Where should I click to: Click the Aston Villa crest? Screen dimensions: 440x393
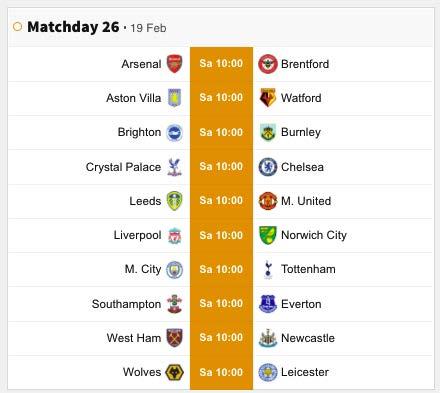[x=174, y=98]
